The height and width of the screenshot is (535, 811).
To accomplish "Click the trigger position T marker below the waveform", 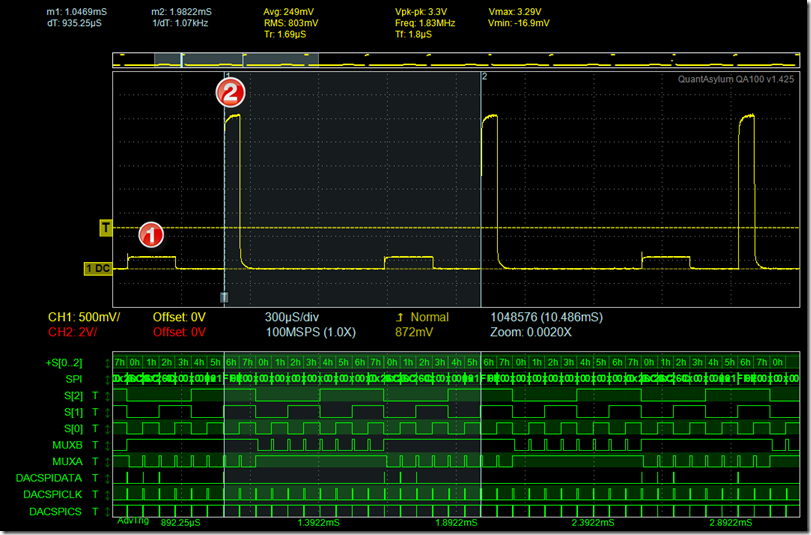I will click(x=224, y=297).
